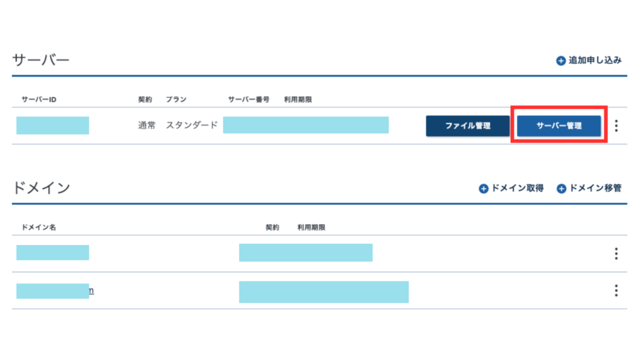Screen dimensions: 644x362
Task: Expand the three-dot menu of the first domain
Action: click(x=616, y=253)
